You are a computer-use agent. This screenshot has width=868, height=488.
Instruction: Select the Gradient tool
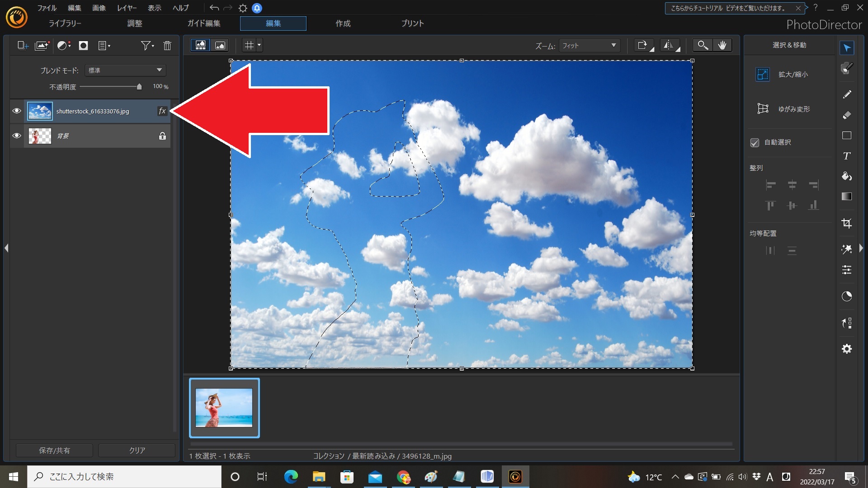847,196
